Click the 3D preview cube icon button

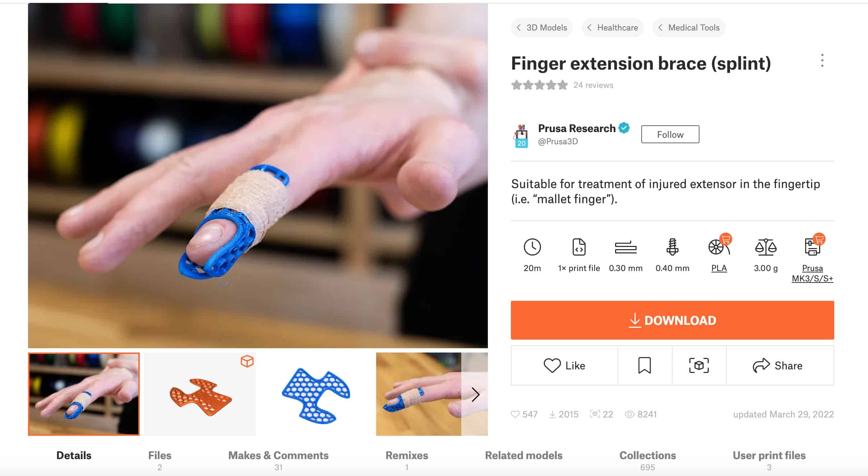click(x=699, y=365)
